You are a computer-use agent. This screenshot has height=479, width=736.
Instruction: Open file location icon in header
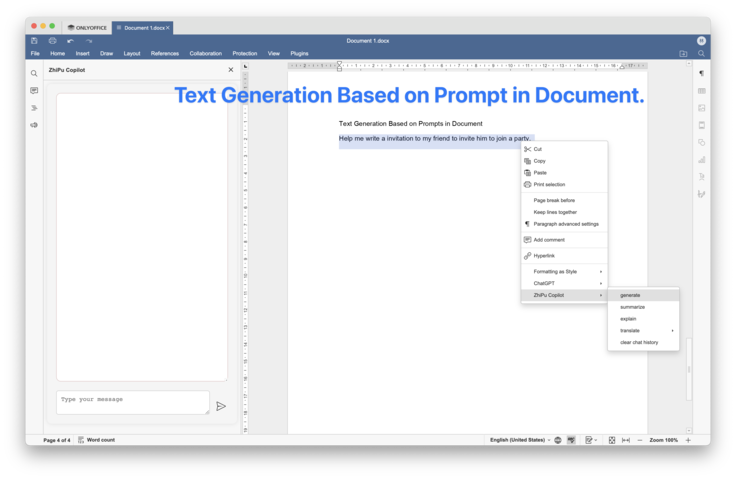pyautogui.click(x=683, y=53)
